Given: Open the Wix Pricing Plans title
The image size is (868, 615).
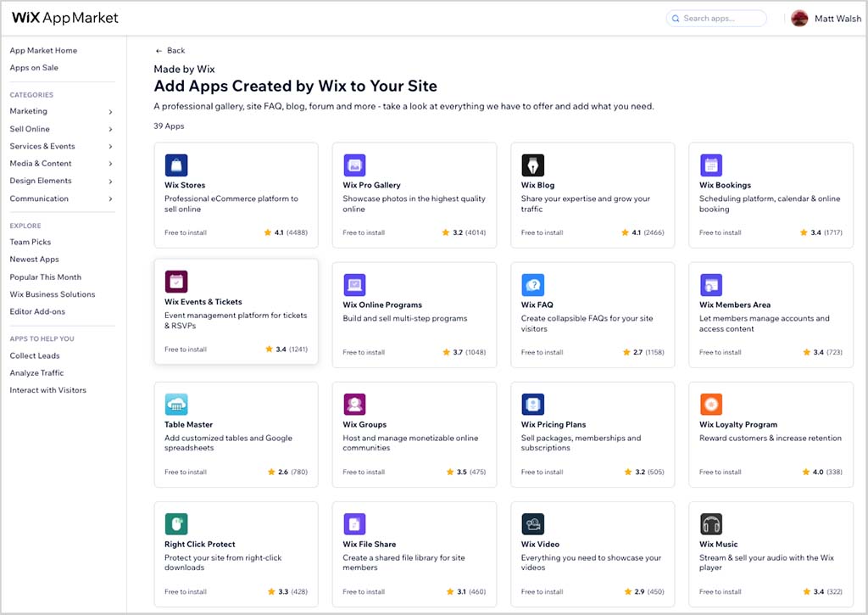Looking at the screenshot, I should pos(553,424).
